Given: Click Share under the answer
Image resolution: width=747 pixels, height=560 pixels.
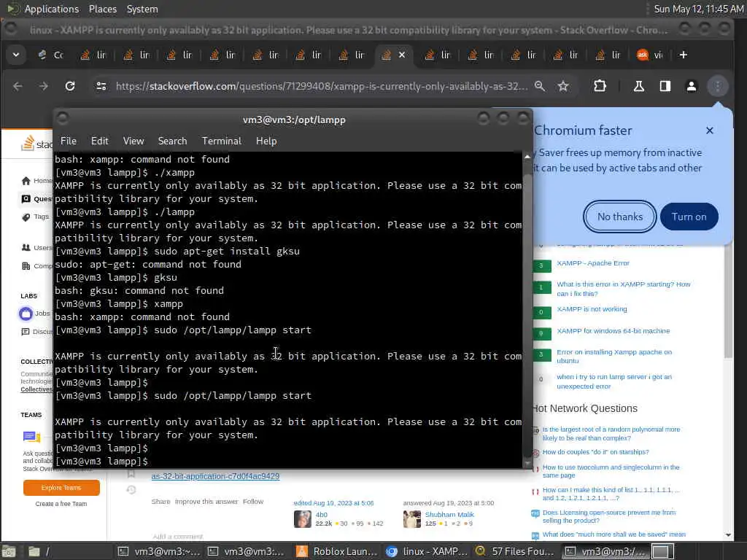Looking at the screenshot, I should (160, 502).
